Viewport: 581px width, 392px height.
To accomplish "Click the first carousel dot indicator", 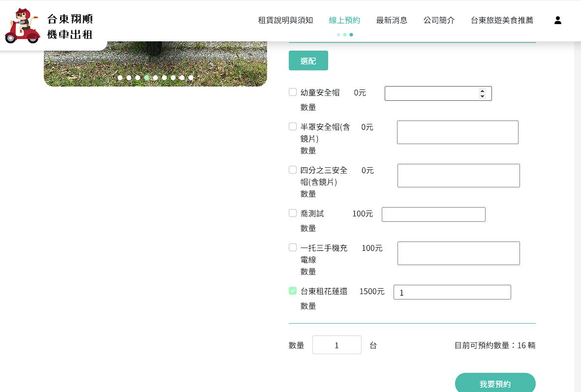I will 120,78.
